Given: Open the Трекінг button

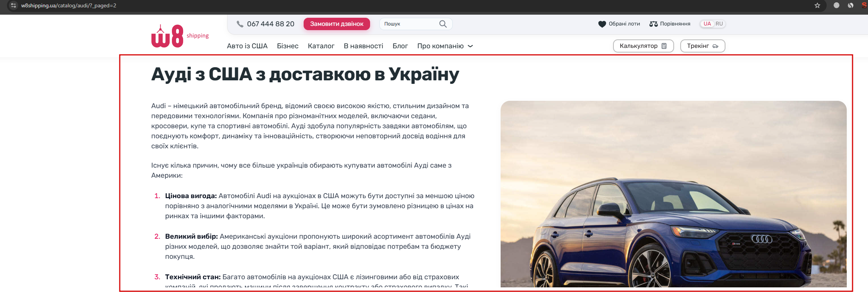Looking at the screenshot, I should (x=703, y=46).
